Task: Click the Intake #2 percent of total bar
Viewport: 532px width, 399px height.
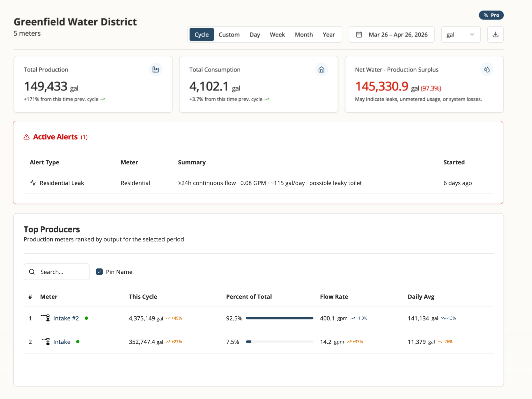Action: click(x=279, y=318)
